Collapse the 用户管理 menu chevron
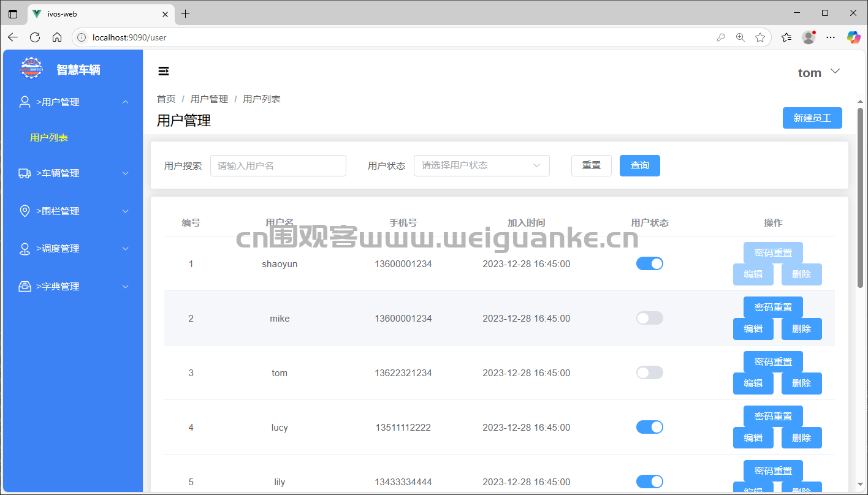 tap(126, 102)
